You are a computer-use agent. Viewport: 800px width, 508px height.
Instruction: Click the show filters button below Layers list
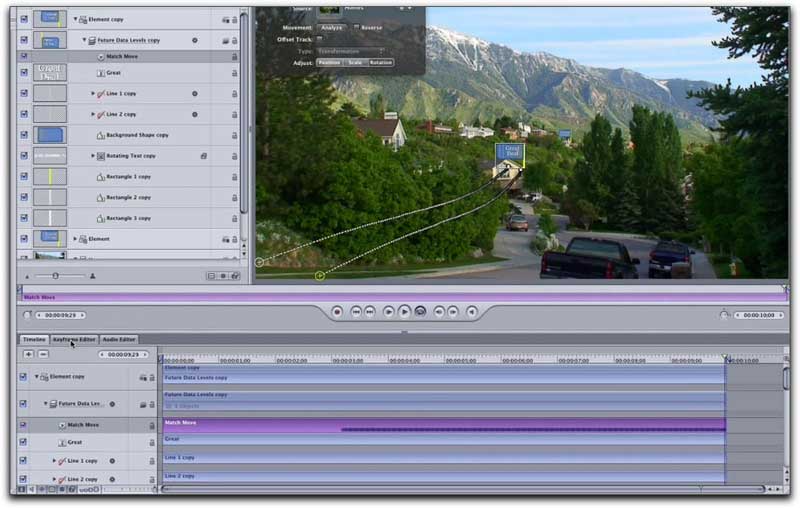(235, 276)
